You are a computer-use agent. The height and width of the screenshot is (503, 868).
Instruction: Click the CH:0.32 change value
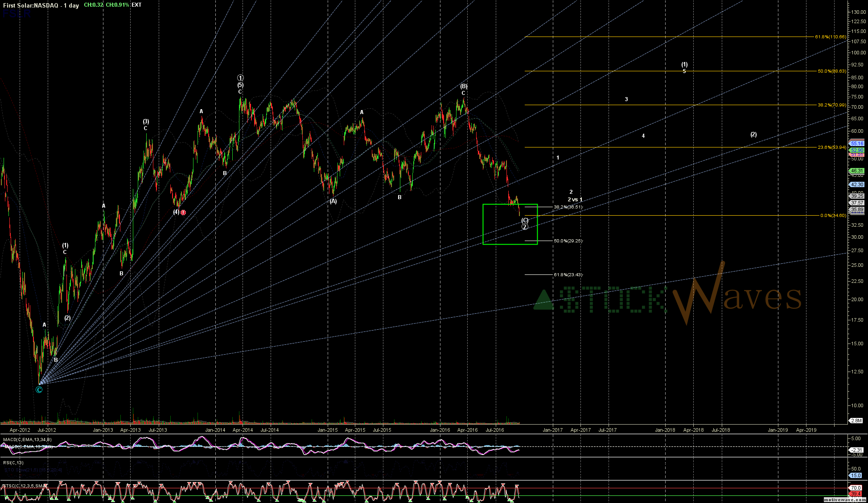(93, 5)
